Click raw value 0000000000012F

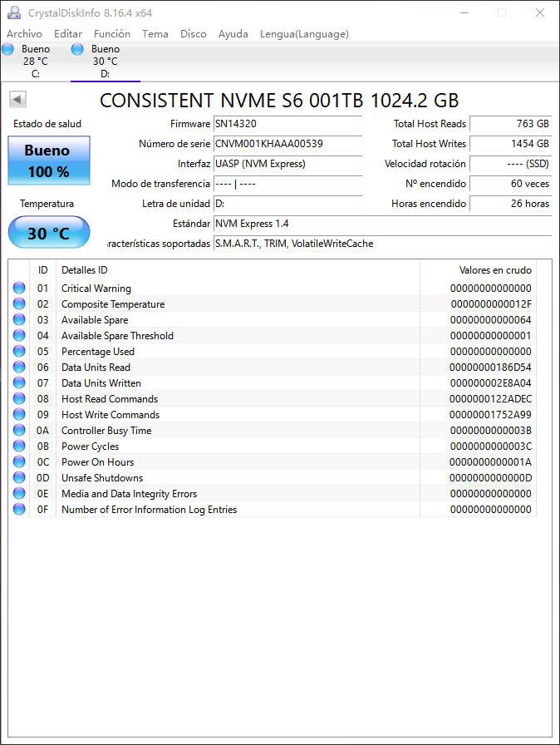pos(491,304)
